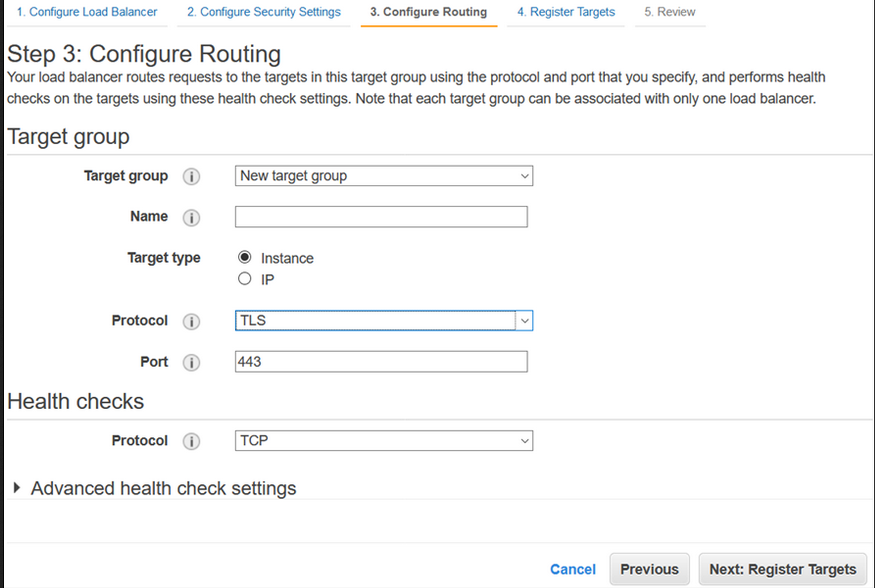Select the Configure Routing tab
Viewport: 875px width, 588px height.
coord(428,12)
